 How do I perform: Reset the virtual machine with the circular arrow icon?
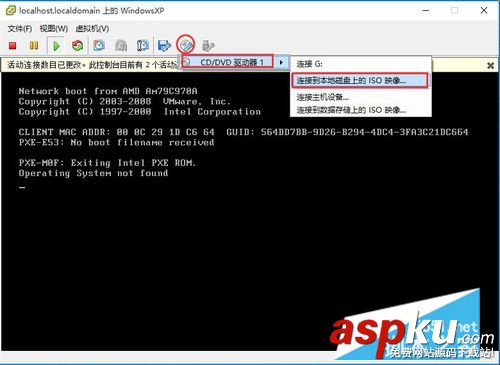78,45
